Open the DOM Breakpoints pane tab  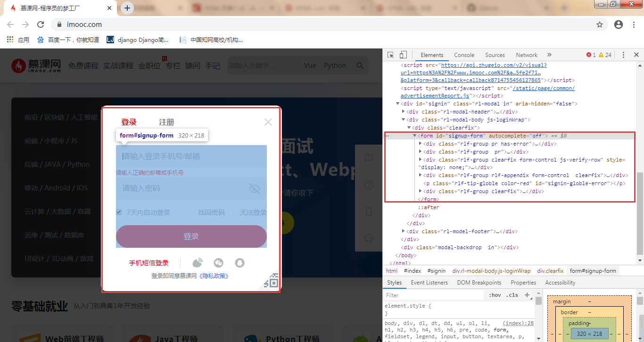point(479,283)
